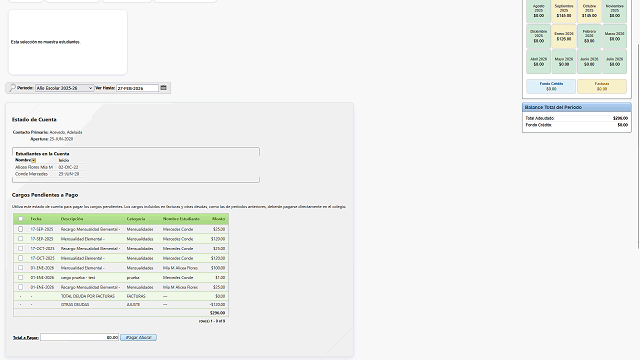Select the Enero 2026 month tile
The image size is (640, 360).
[564, 36]
